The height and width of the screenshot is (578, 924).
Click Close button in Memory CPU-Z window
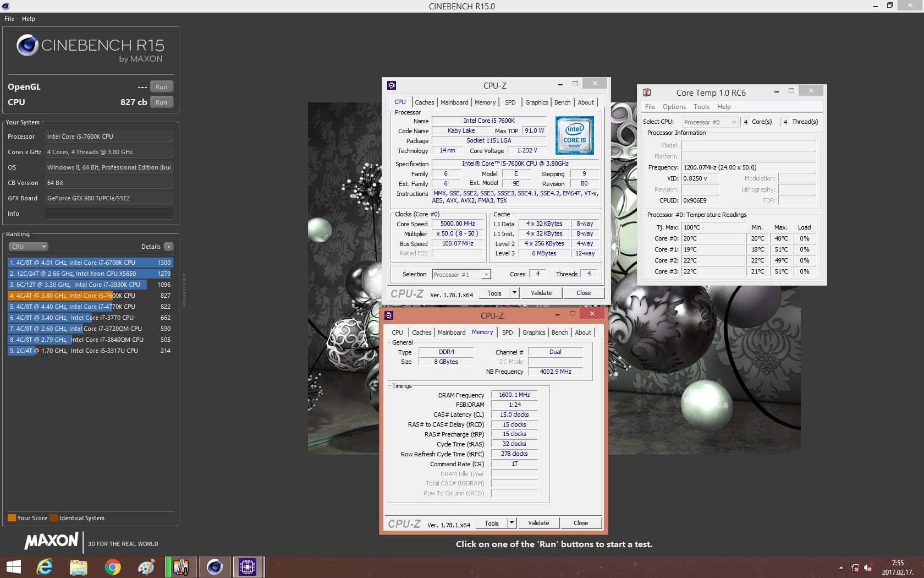pos(581,523)
